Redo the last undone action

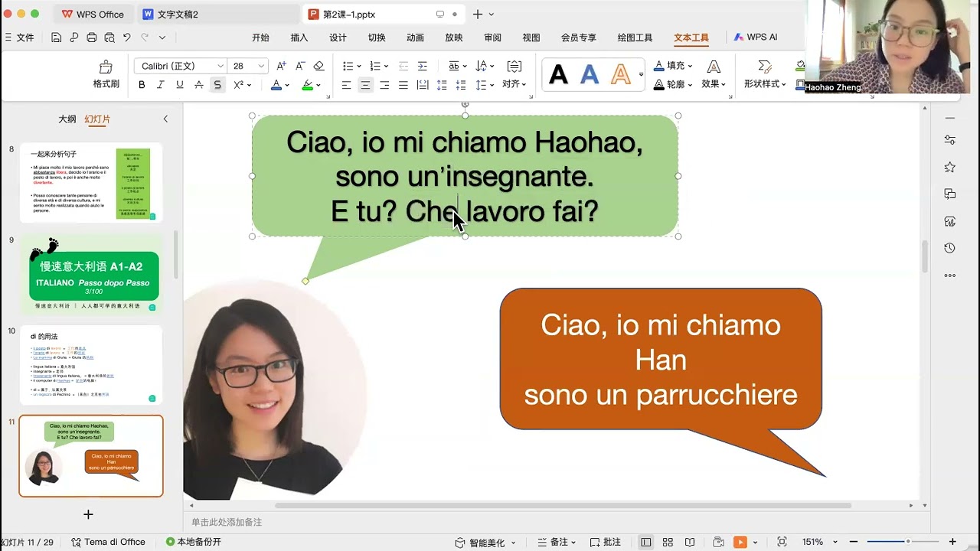click(144, 37)
